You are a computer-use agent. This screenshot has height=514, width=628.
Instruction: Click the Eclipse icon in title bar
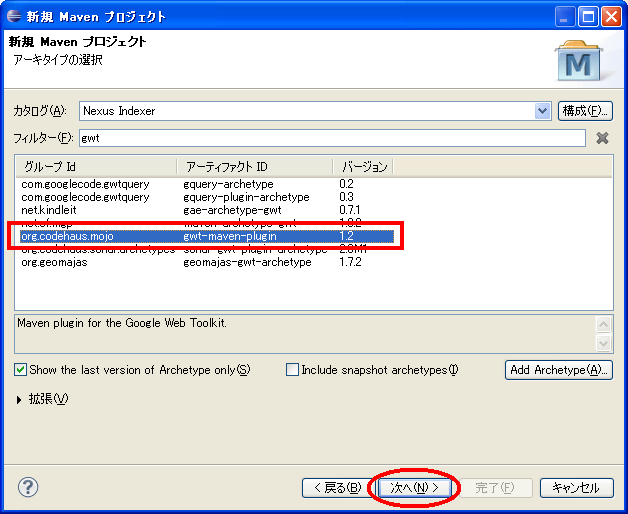14,16
